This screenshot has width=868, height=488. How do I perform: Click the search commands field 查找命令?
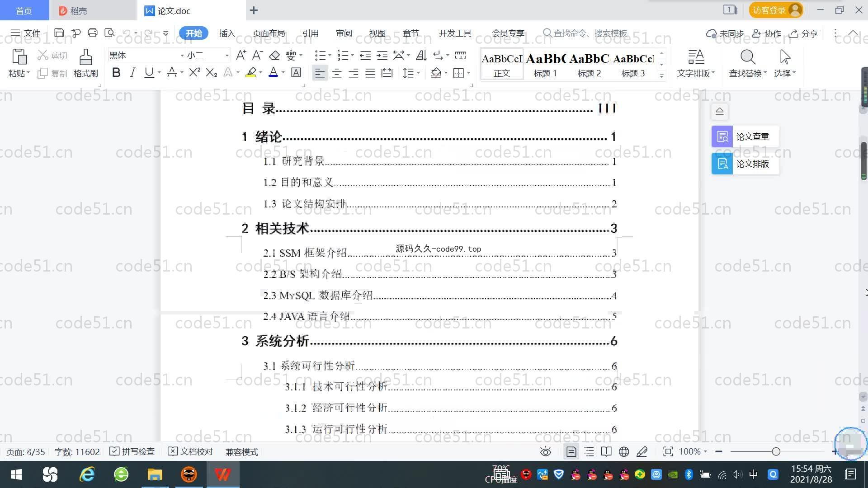(586, 33)
